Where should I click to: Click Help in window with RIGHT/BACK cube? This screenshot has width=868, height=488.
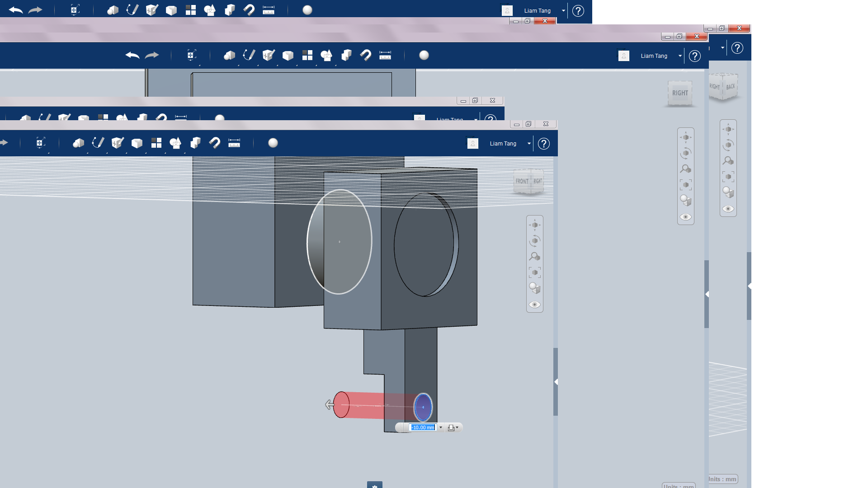coord(737,48)
